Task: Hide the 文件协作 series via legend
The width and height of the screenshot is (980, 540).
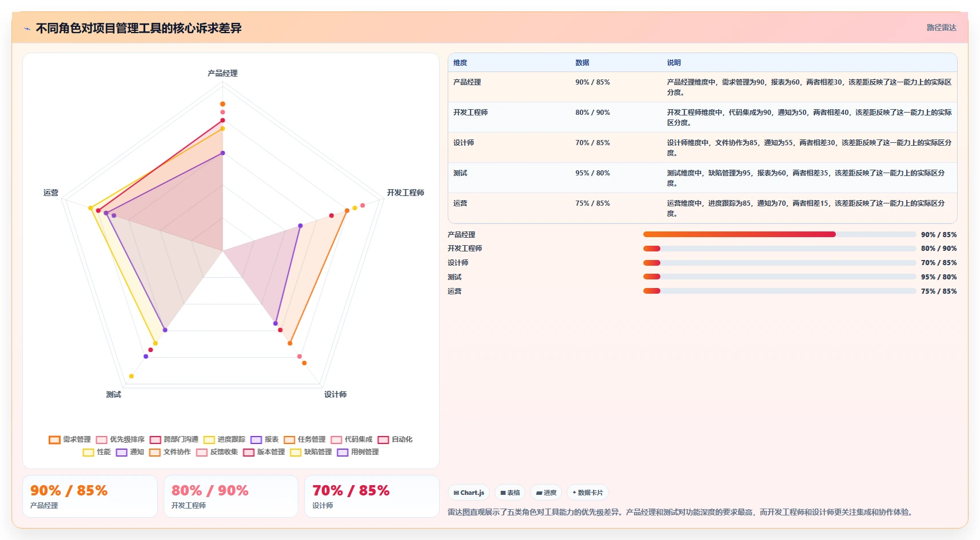Action: (x=170, y=452)
